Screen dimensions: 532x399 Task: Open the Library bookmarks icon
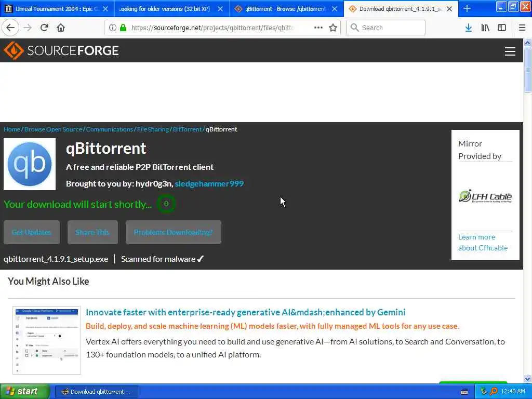(485, 28)
